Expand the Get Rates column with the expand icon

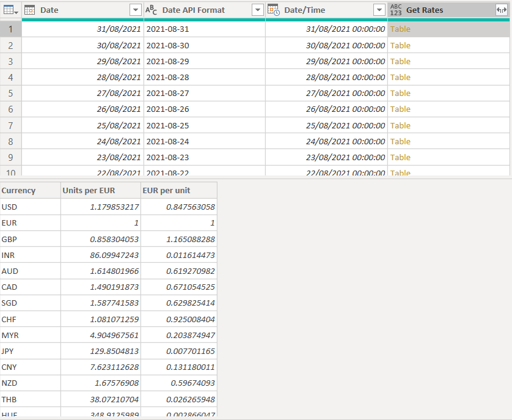[x=501, y=10]
